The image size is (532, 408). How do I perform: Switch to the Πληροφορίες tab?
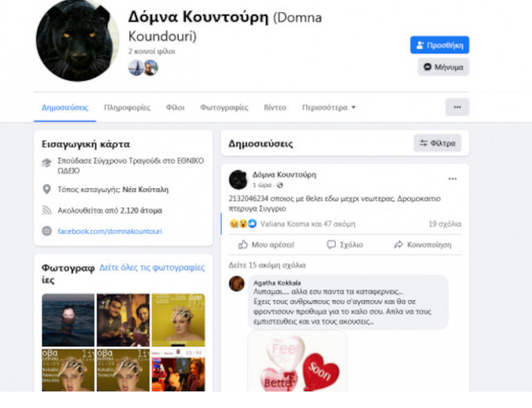point(127,107)
